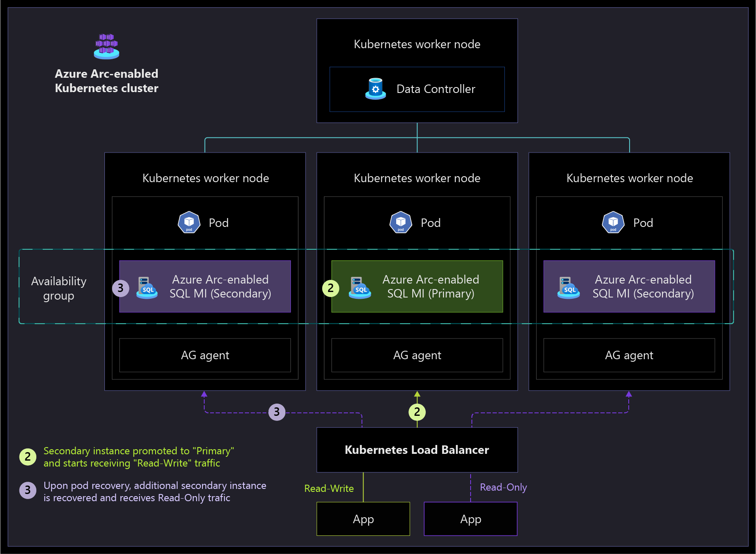Click the middle-row center "Kubernetes worker node" heading
The height and width of the screenshot is (554, 756).
click(417, 178)
